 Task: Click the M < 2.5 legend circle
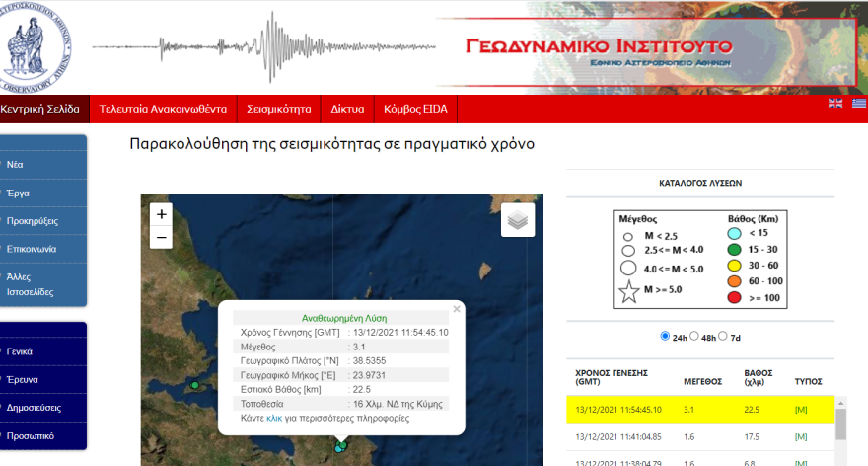[627, 237]
